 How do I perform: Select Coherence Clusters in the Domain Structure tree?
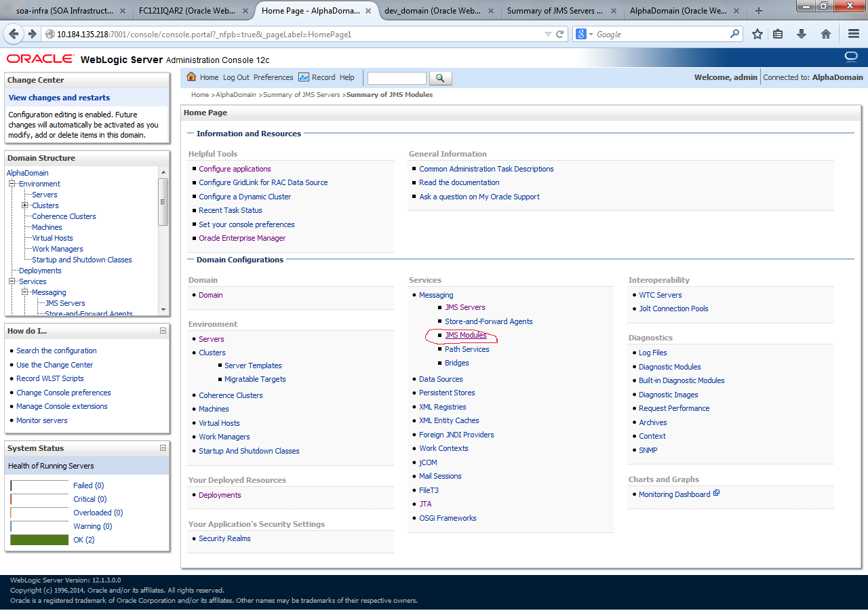(x=64, y=216)
